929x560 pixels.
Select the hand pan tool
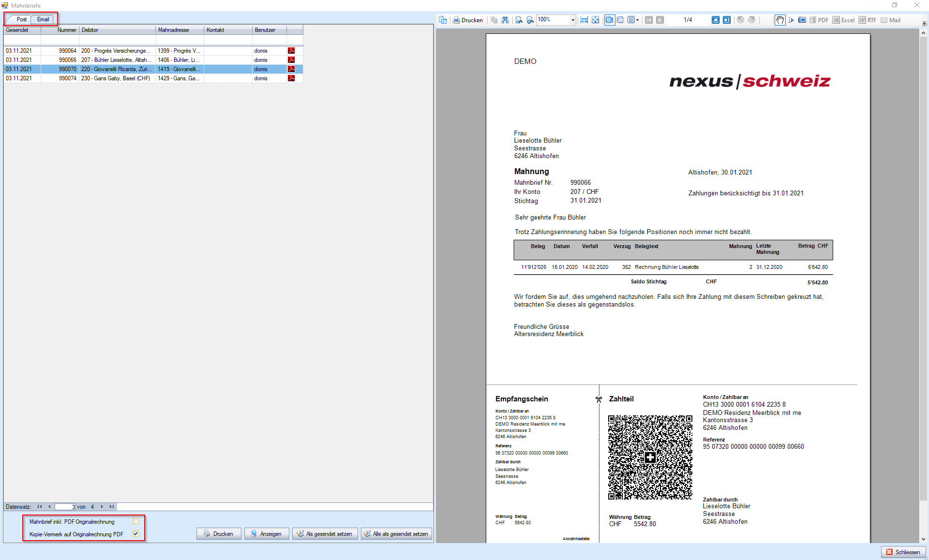[x=779, y=20]
